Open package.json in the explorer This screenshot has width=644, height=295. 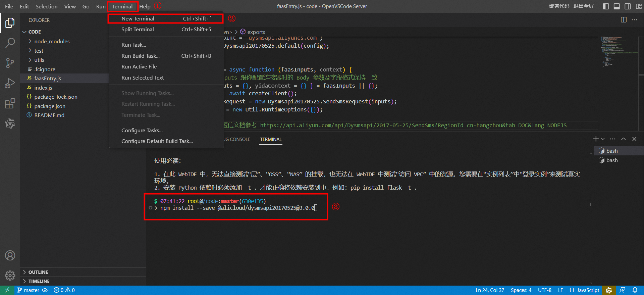tap(64, 106)
